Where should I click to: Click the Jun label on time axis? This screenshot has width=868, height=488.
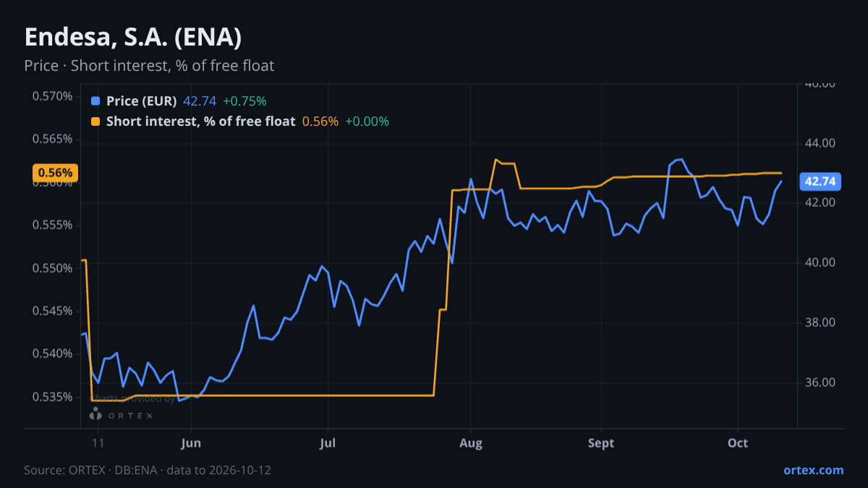tap(191, 443)
